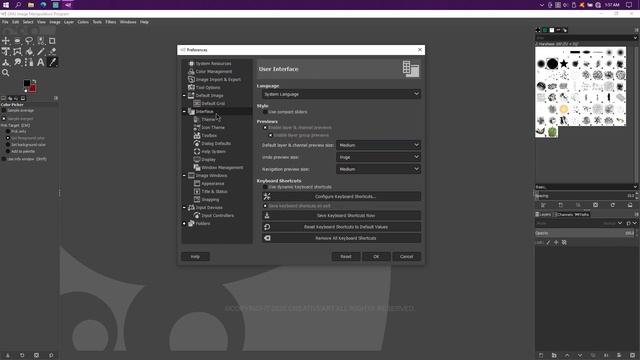Open the Layer menu
Viewport: 640px width, 360px height.
[69, 22]
